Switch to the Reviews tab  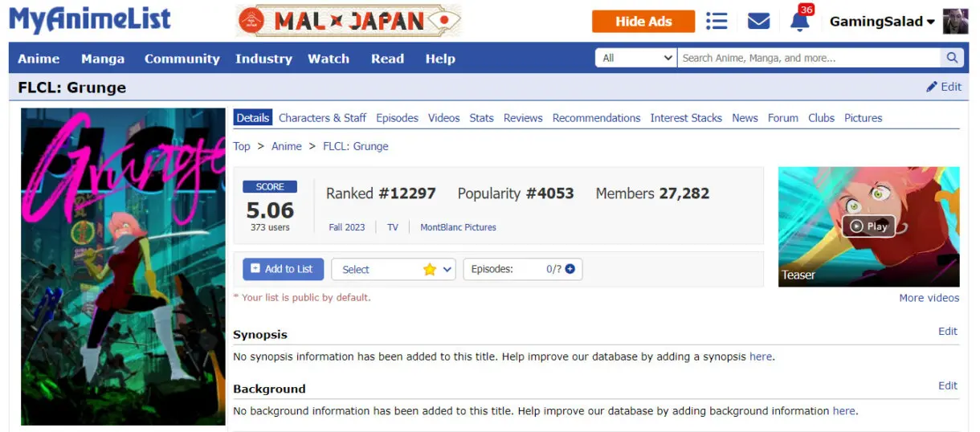pos(523,118)
